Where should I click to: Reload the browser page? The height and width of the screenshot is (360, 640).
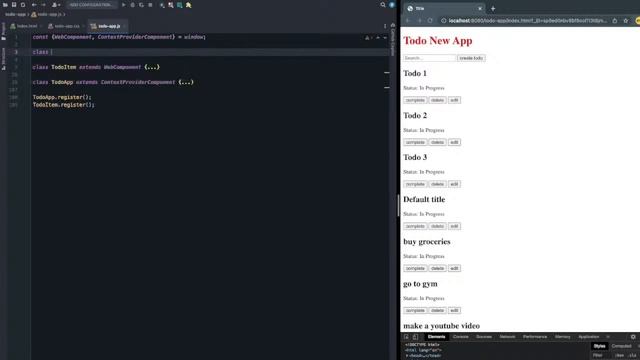[430, 20]
